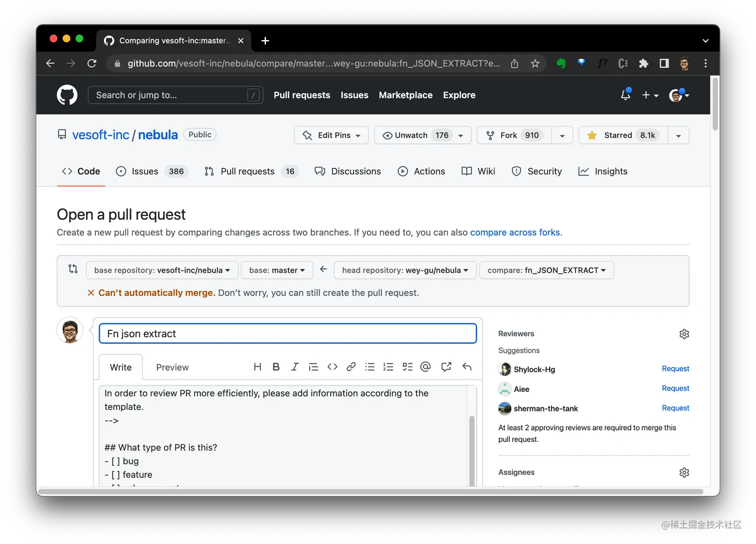Open the Security tab
This screenshot has width=756, height=544.
pos(536,171)
